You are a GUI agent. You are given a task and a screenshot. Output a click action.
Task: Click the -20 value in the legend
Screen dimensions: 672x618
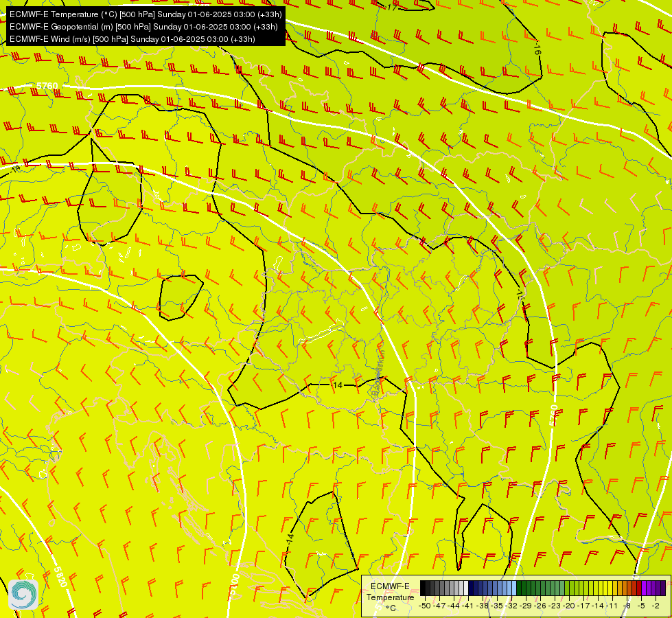(569, 606)
